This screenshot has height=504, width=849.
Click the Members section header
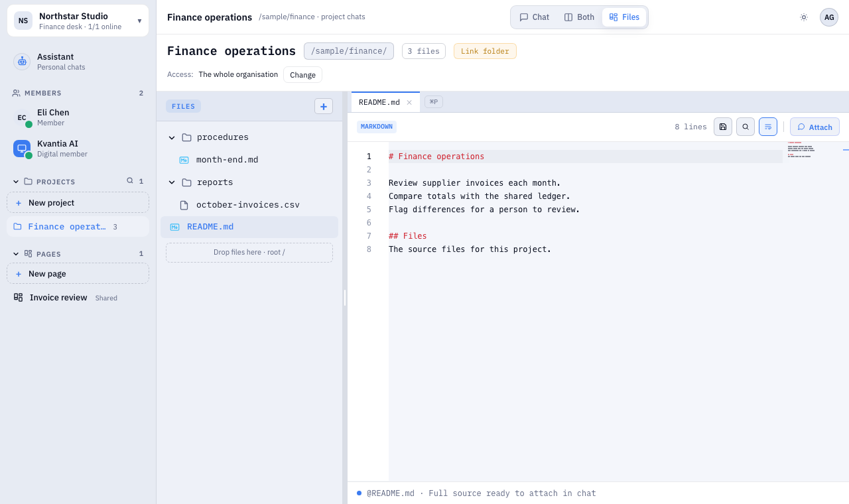coord(78,94)
